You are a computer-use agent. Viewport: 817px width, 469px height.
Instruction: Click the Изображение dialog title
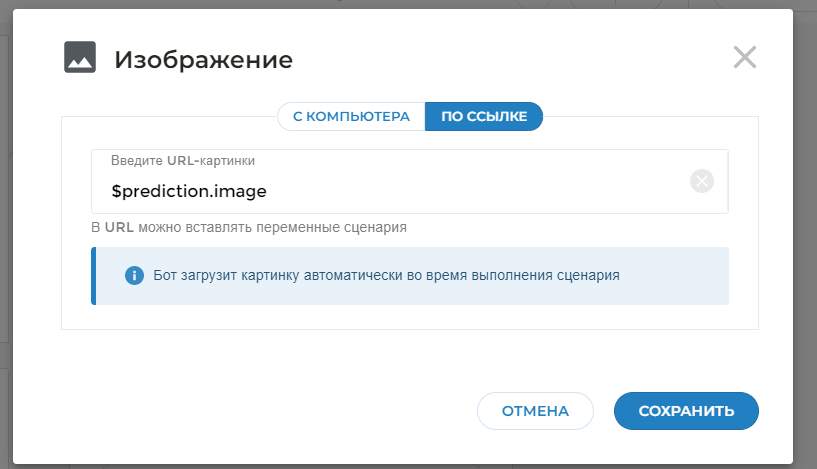coord(203,60)
